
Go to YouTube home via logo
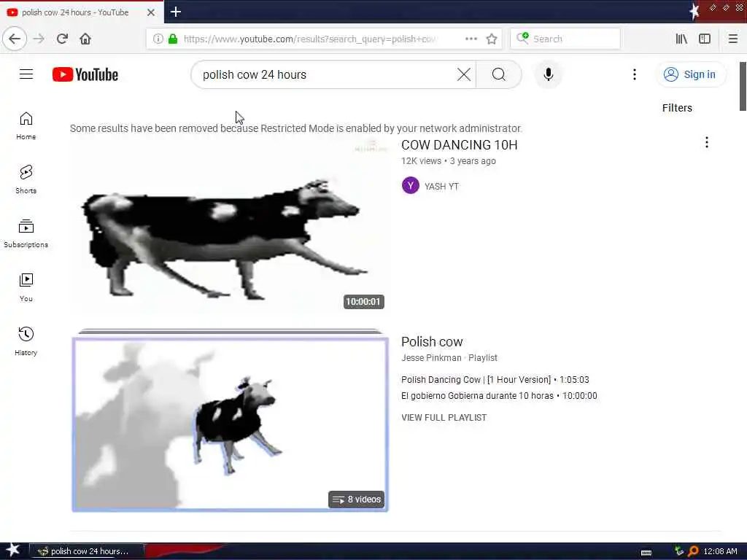(85, 75)
